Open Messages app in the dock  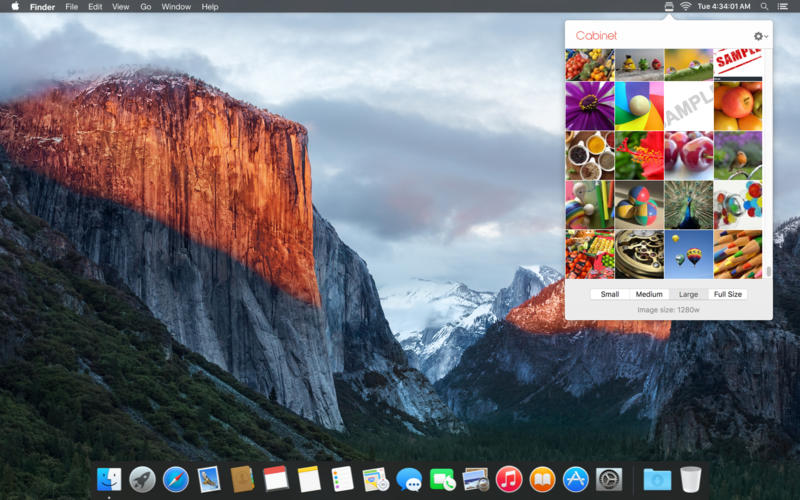click(409, 480)
